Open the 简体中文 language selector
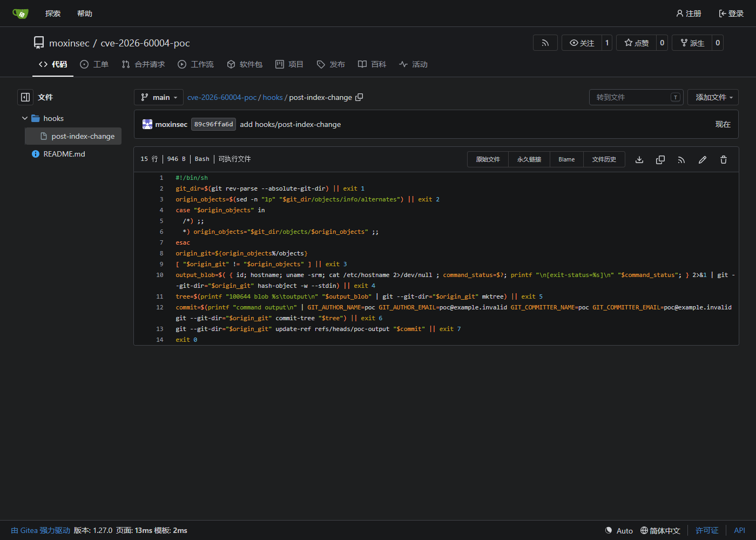The height and width of the screenshot is (540, 756). coord(660,530)
